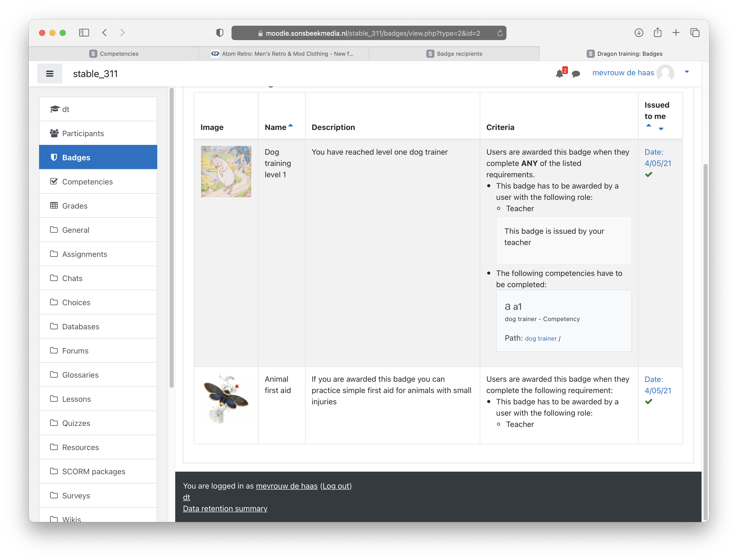
Task: Add a new tab with the plus icon
Action: click(676, 33)
